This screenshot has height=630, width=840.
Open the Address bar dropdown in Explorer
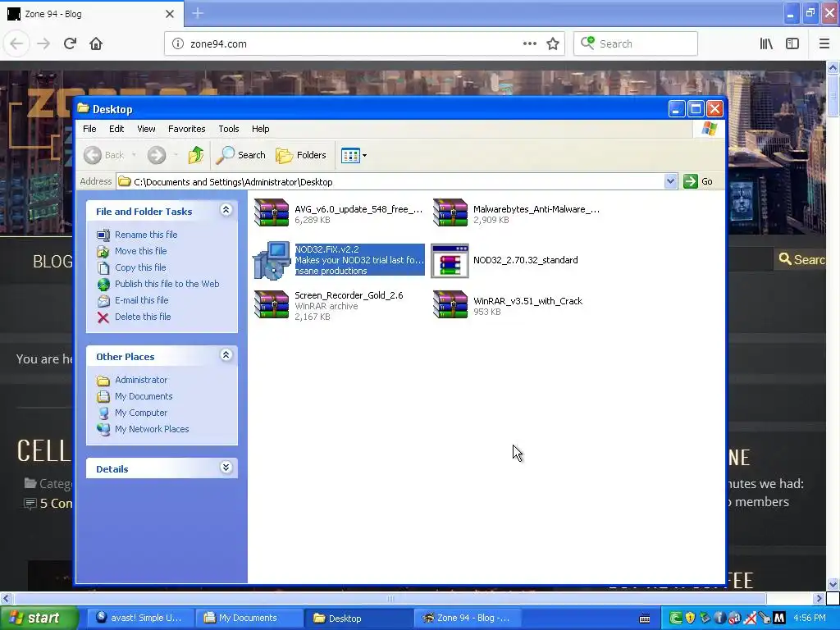(x=670, y=181)
